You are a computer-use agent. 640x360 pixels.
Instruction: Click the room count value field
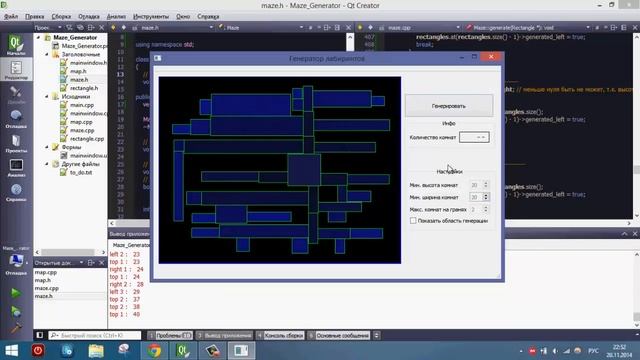pos(474,137)
